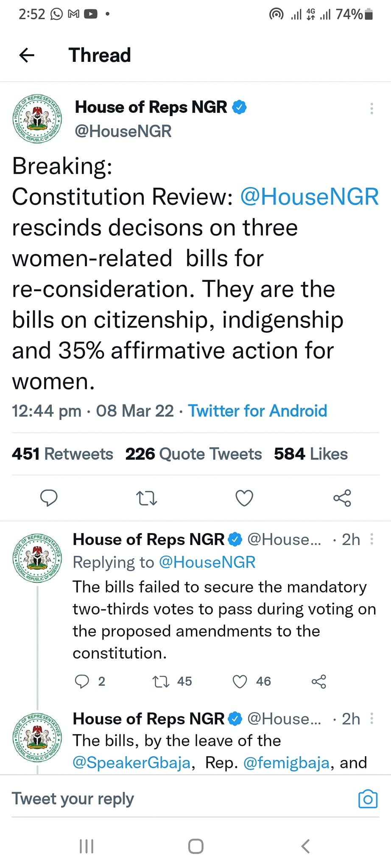
Task: View the 451 Retweets list
Action: point(62,454)
